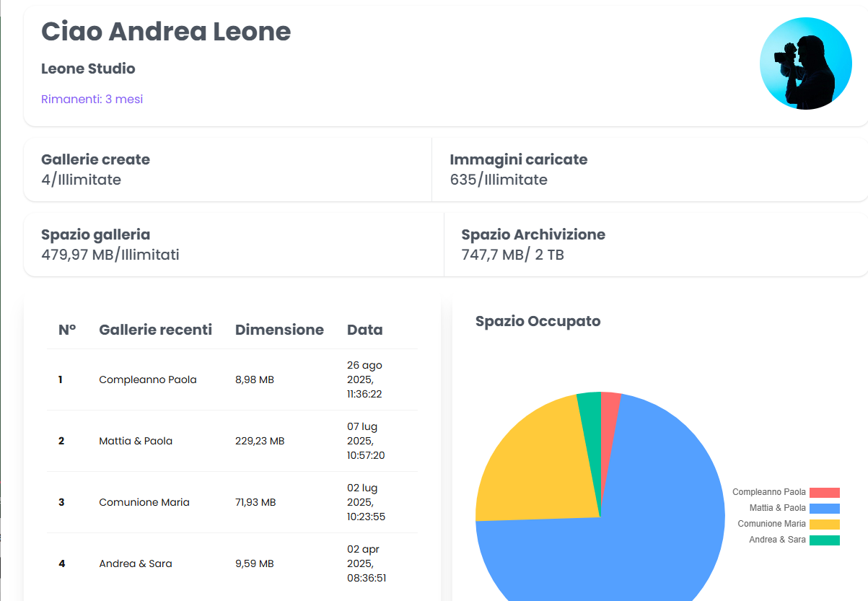This screenshot has height=601, width=868.
Task: Open the Mattia & Paola gallery row
Action: (136, 441)
